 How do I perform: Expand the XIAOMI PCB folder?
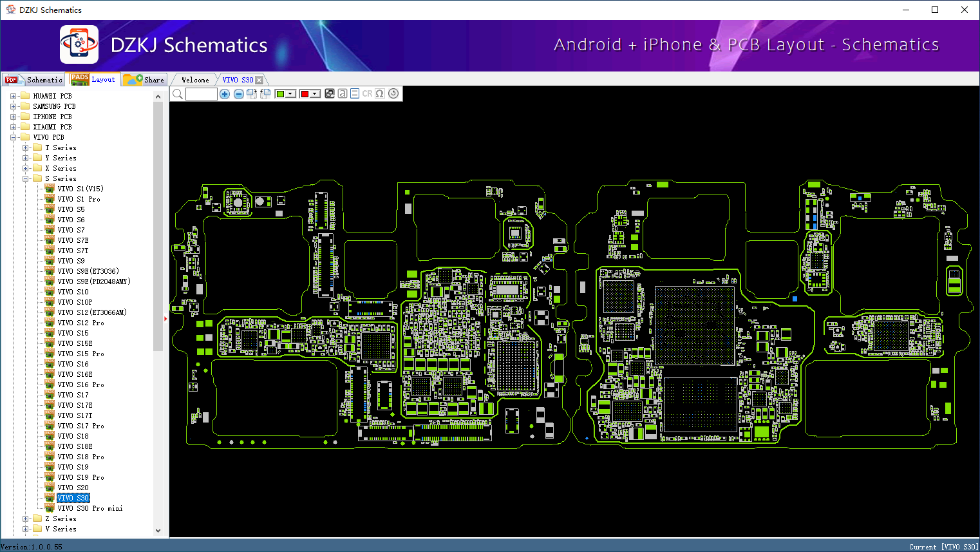coord(13,127)
